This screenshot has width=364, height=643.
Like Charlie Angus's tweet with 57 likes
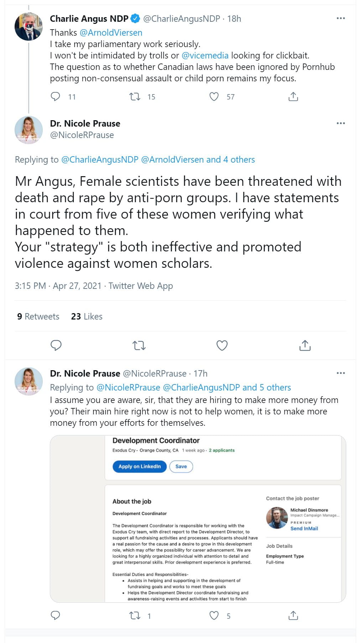(x=214, y=97)
